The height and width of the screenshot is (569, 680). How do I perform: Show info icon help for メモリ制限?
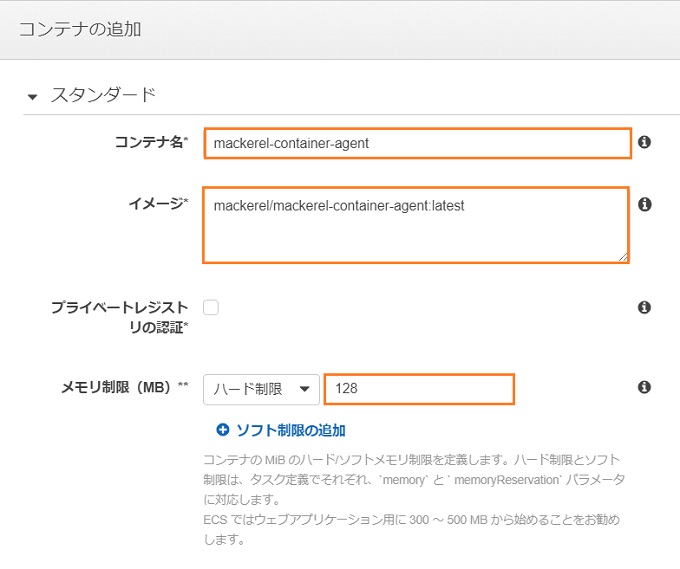(x=644, y=387)
